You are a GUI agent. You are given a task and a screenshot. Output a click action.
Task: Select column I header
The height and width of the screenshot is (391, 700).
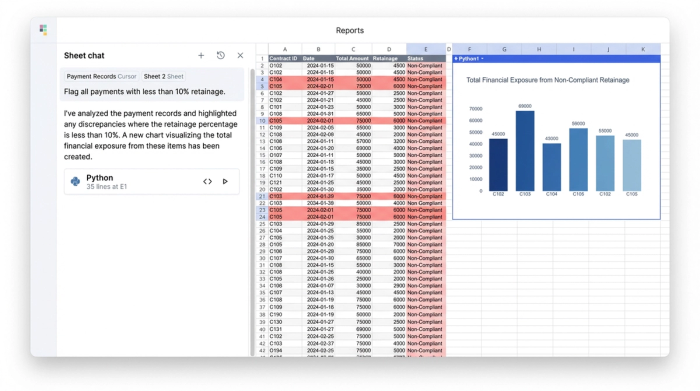574,49
